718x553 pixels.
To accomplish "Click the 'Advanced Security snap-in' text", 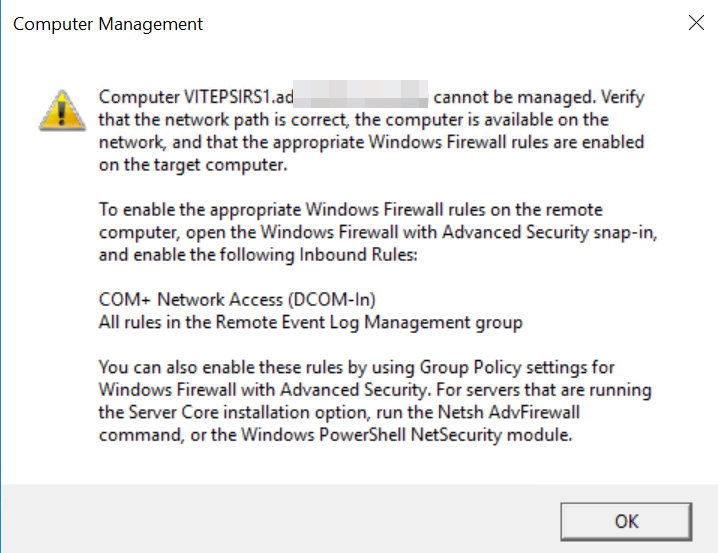I will tap(549, 232).
